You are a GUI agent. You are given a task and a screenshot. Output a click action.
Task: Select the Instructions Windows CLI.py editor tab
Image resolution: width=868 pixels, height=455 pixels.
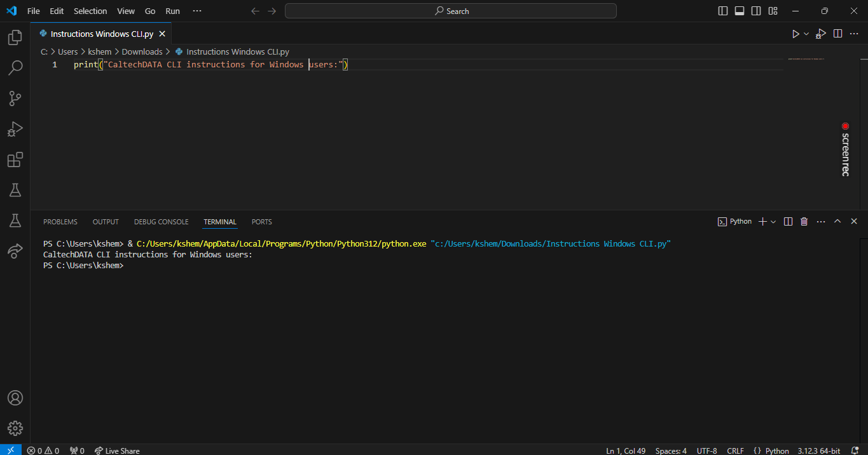pyautogui.click(x=102, y=34)
